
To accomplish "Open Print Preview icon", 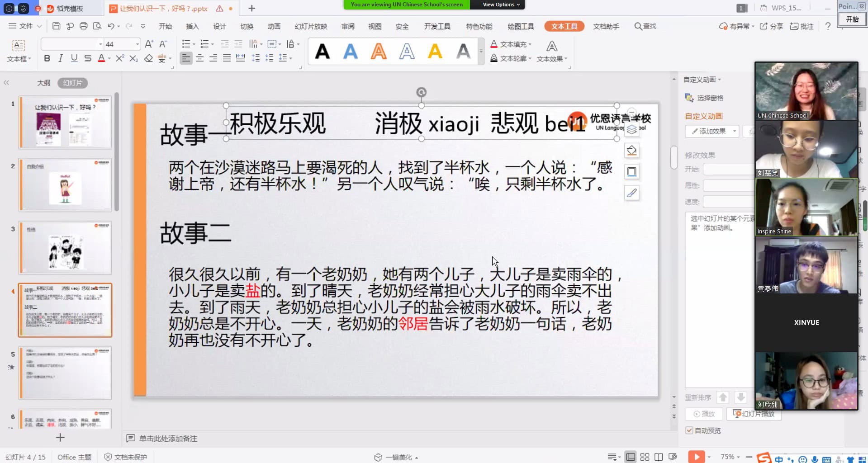I will coord(97,26).
